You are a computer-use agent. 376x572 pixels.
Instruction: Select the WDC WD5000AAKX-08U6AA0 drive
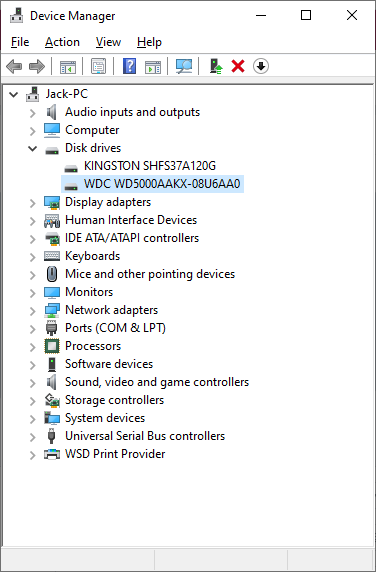pos(162,184)
